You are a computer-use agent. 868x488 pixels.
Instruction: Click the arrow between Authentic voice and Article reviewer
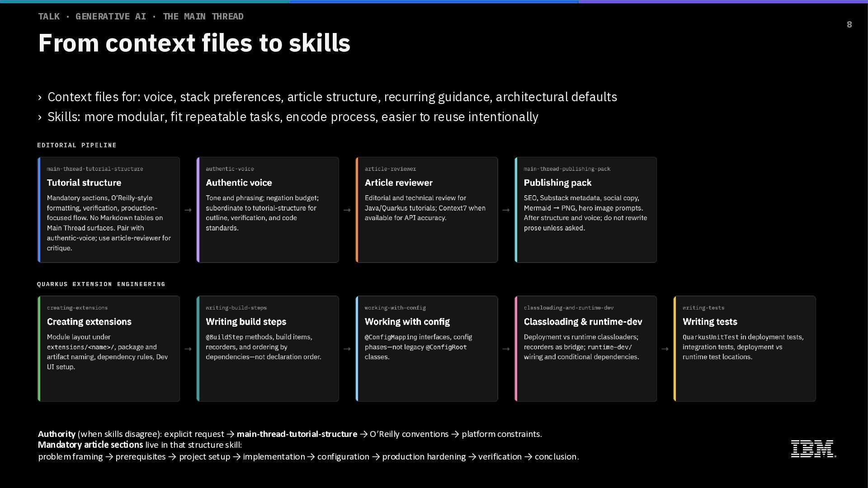point(347,210)
